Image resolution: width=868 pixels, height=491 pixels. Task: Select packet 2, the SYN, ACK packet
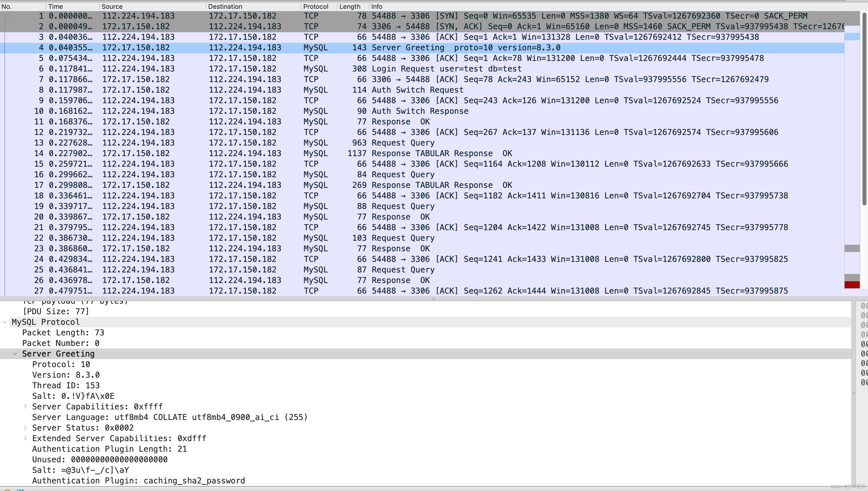(x=422, y=26)
